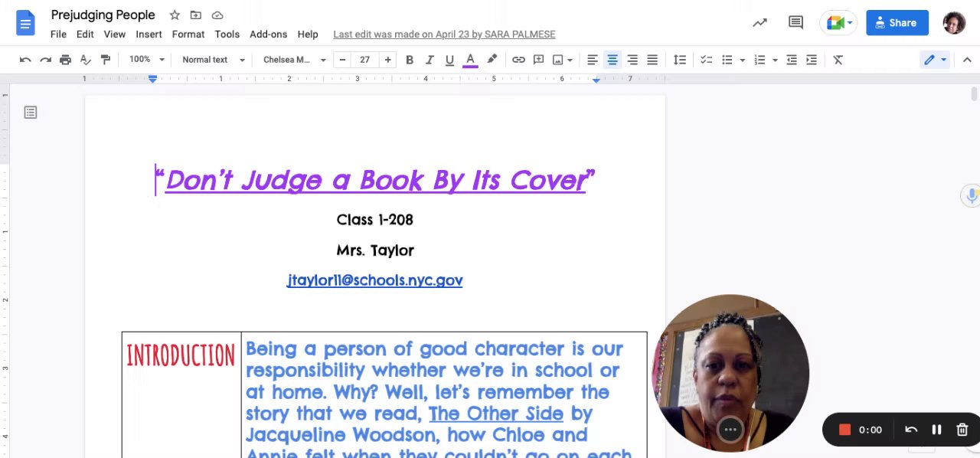Select right align

coord(632,60)
